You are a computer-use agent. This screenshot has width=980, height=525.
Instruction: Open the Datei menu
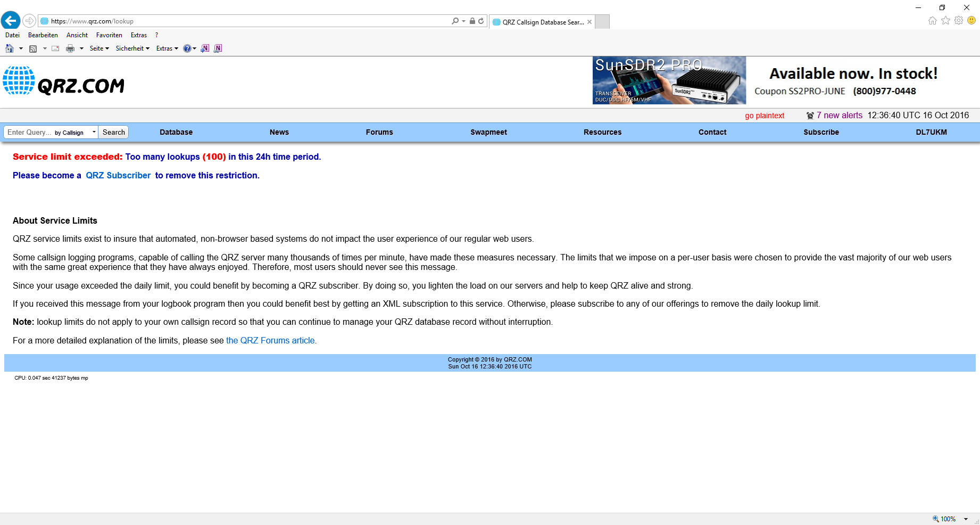click(x=12, y=35)
